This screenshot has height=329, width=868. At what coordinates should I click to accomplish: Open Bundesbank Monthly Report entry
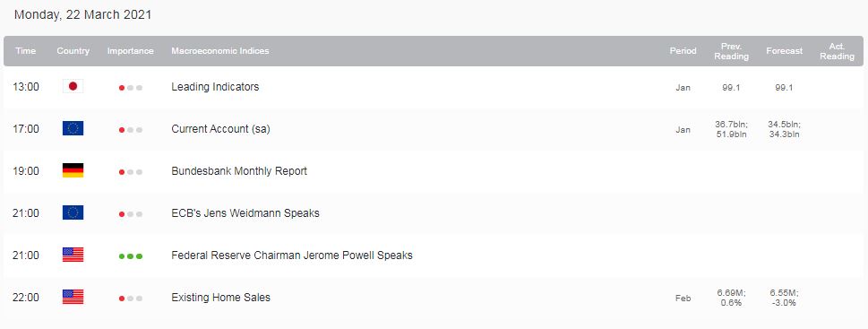(239, 170)
